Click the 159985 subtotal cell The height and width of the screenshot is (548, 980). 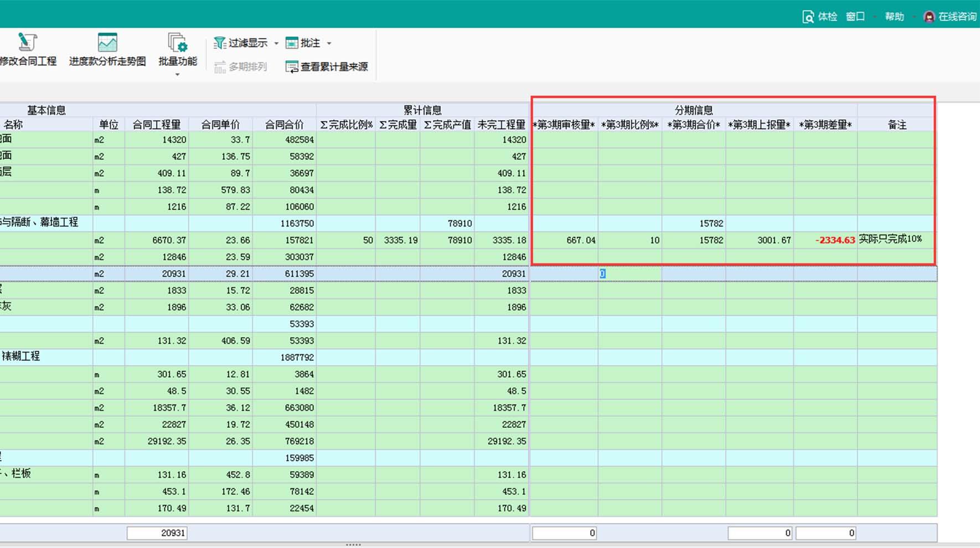285,458
